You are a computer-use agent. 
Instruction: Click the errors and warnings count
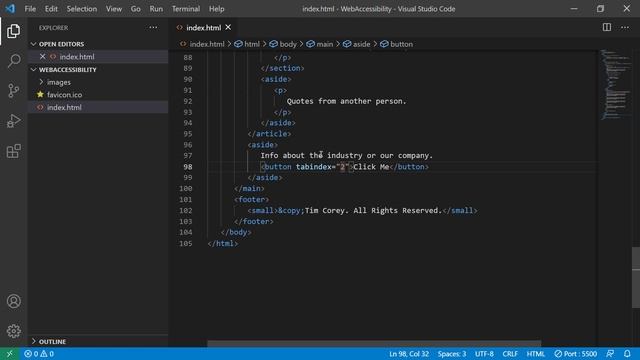[x=39, y=354]
